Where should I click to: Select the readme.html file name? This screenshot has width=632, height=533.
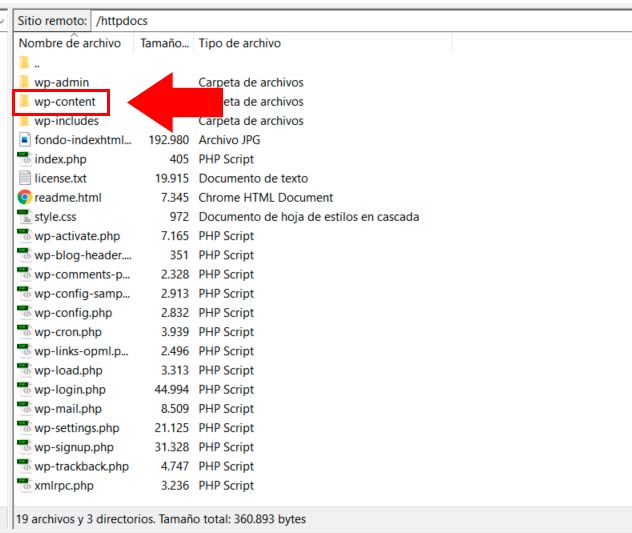pyautogui.click(x=68, y=198)
